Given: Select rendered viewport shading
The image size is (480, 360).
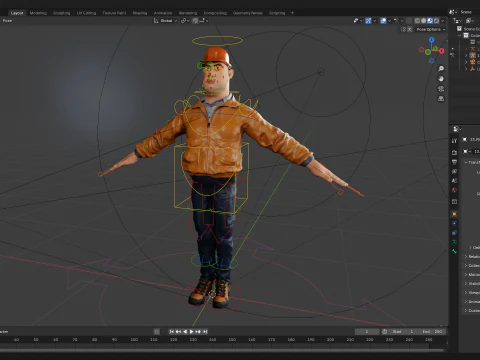Looking at the screenshot, I should point(436,21).
